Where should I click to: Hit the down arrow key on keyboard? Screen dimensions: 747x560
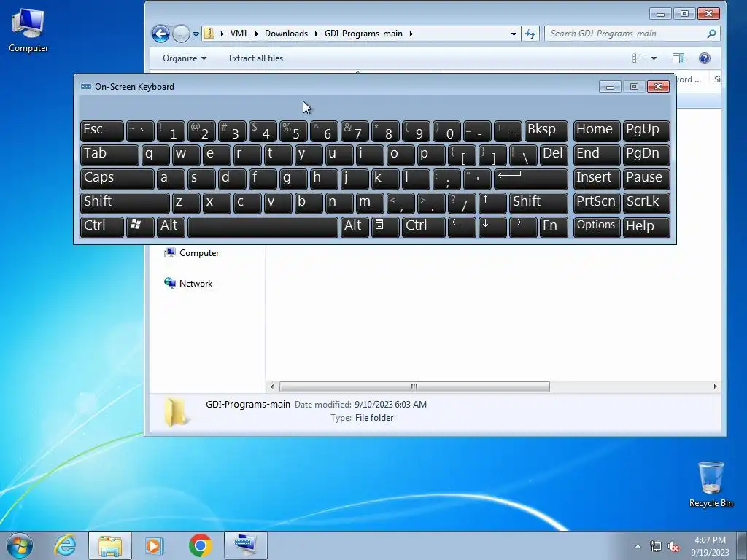click(x=492, y=227)
